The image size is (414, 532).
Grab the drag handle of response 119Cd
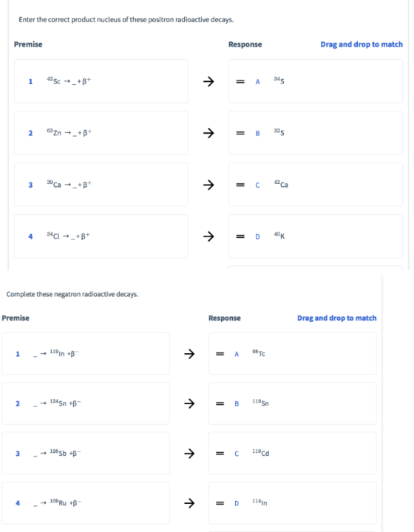(220, 453)
